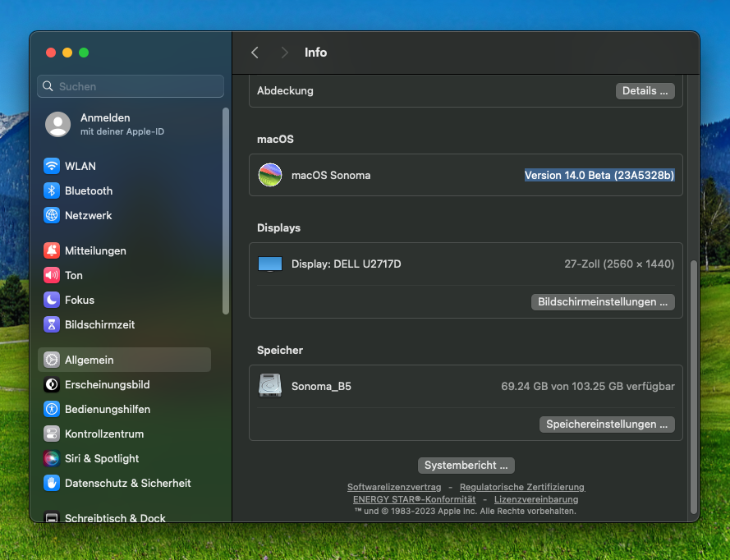Viewport: 730px width, 560px height.
Task: Open Mitteilungen via the bell icon
Action: click(52, 250)
